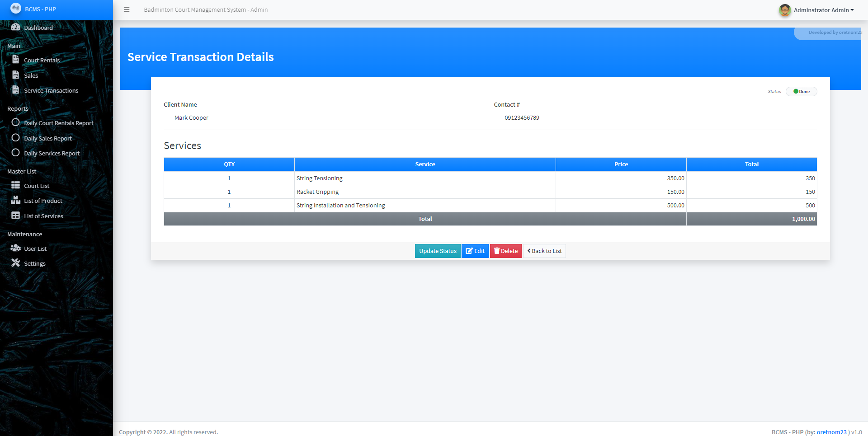Click the 350.00 price cell
This screenshot has height=436, width=868.
(621, 178)
